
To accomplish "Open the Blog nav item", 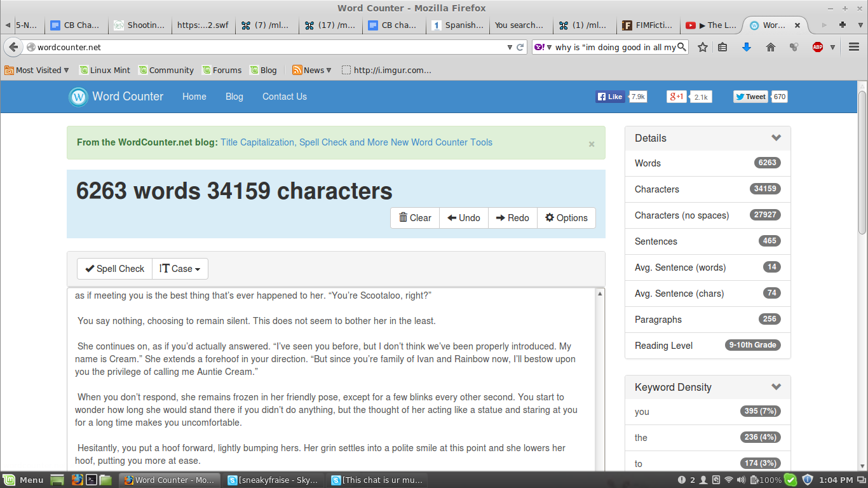I will (x=234, y=97).
